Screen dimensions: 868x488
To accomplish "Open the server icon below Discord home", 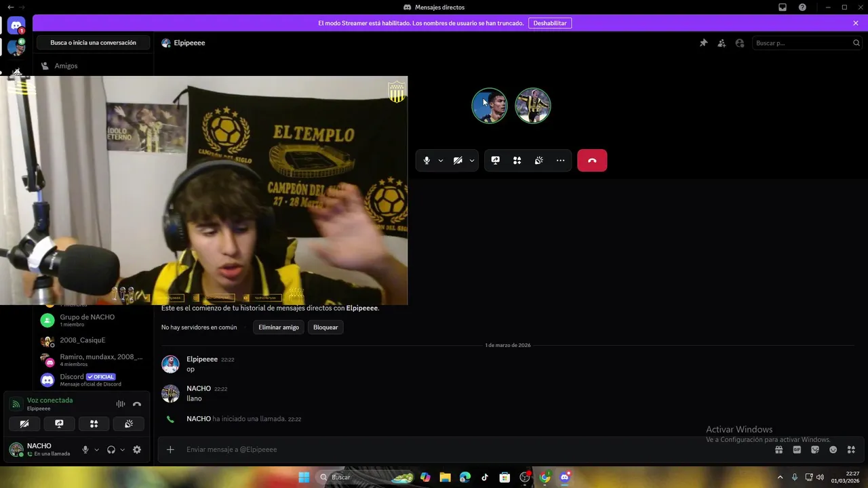I will point(16,48).
